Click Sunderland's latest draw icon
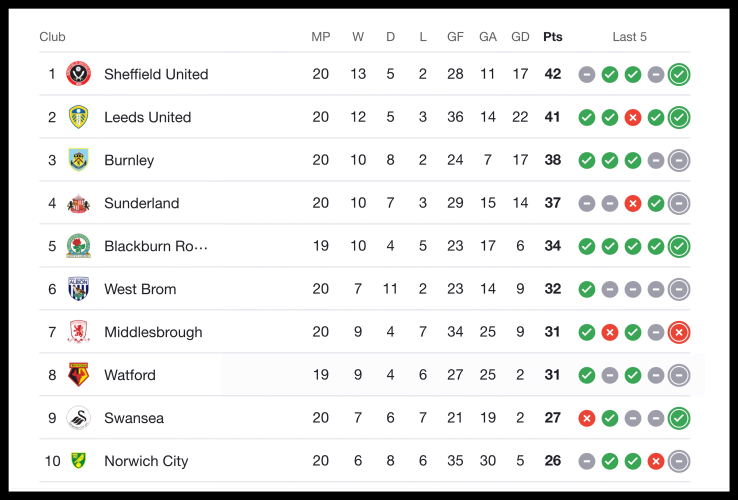 pos(679,203)
